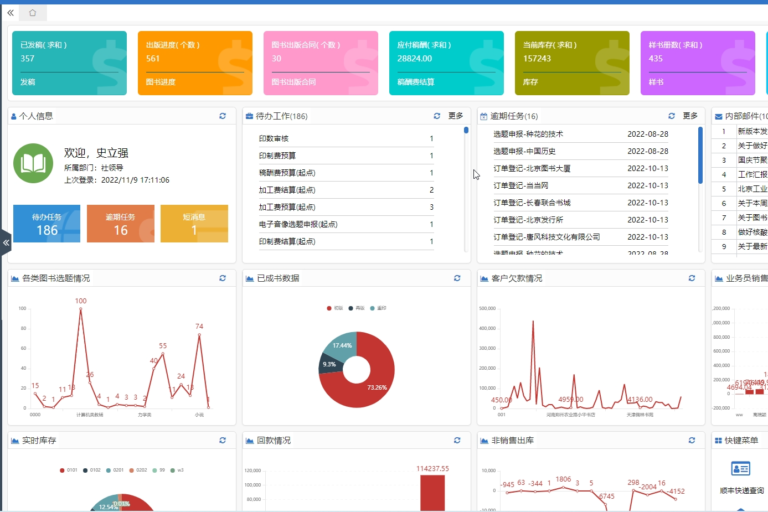Select the 加工费结算(起点) to-do row
This screenshot has height=512, width=768.
coord(346,190)
